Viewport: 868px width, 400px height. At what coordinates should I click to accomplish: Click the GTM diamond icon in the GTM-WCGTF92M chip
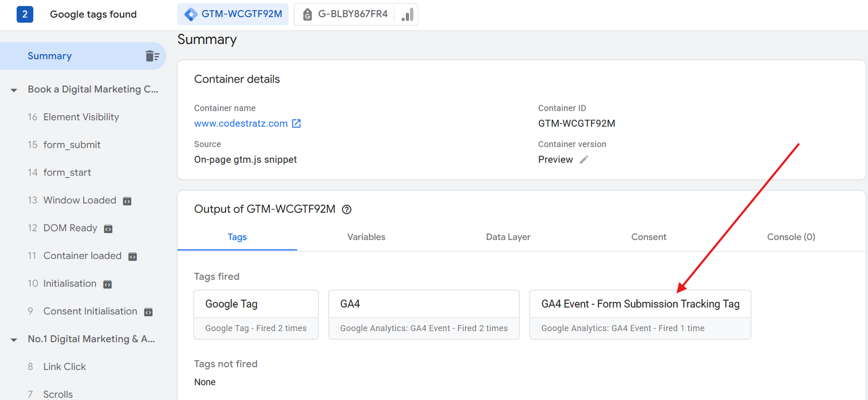[191, 15]
